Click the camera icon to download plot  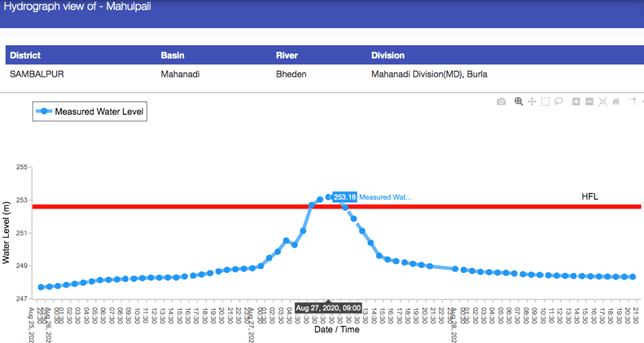tap(501, 102)
